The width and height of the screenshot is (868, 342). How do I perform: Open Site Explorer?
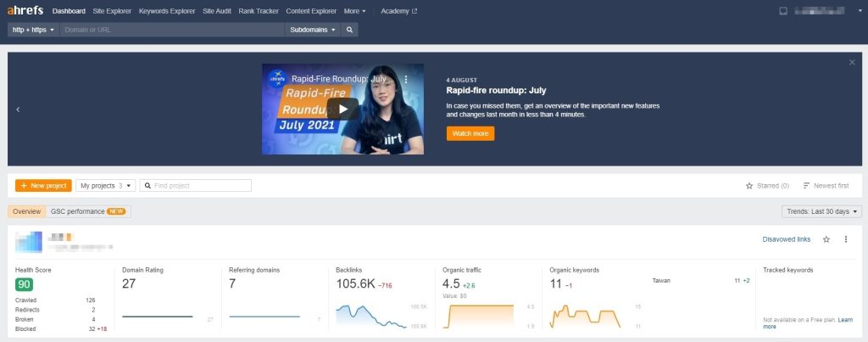(x=113, y=11)
